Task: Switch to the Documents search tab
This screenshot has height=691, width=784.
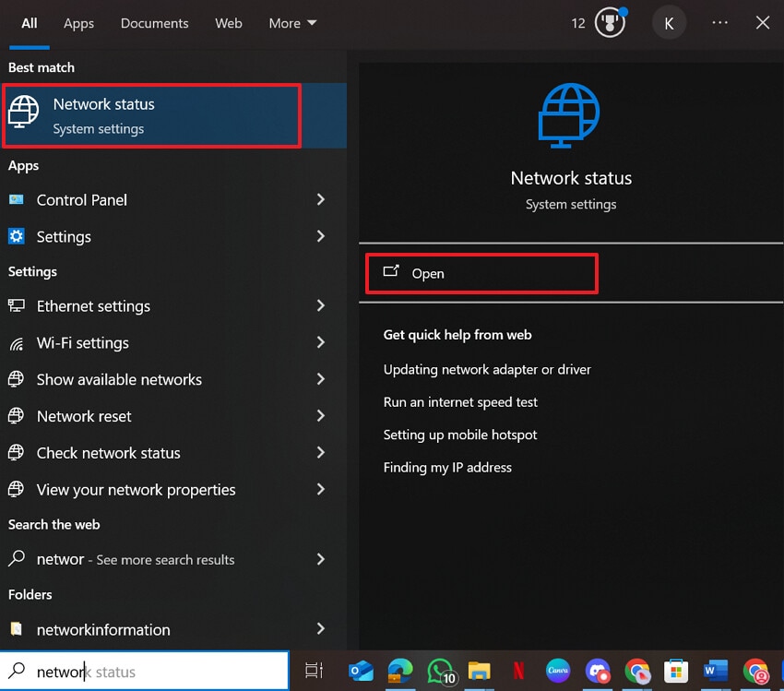Action: click(x=154, y=23)
